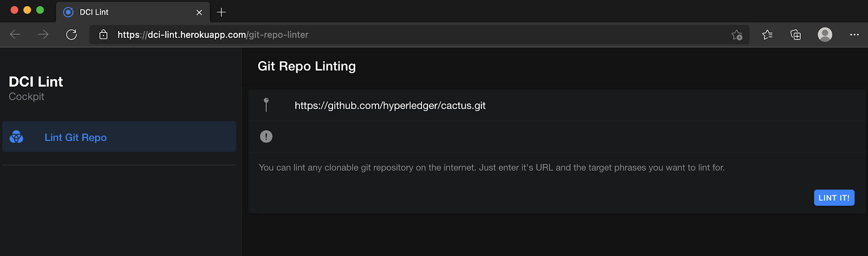Click the browser forward arrow
The image size is (868, 256).
pos(43,35)
